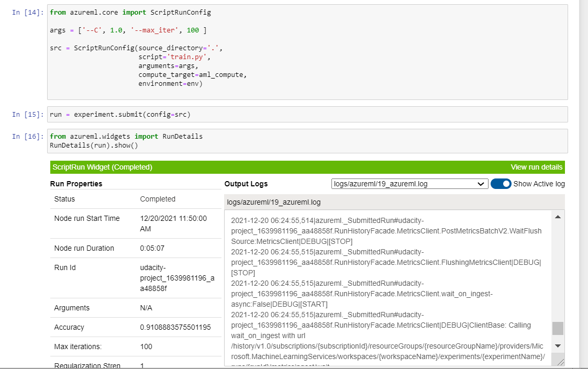588x369 pixels.
Task: Click the script='train.py' code line
Action: point(174,57)
